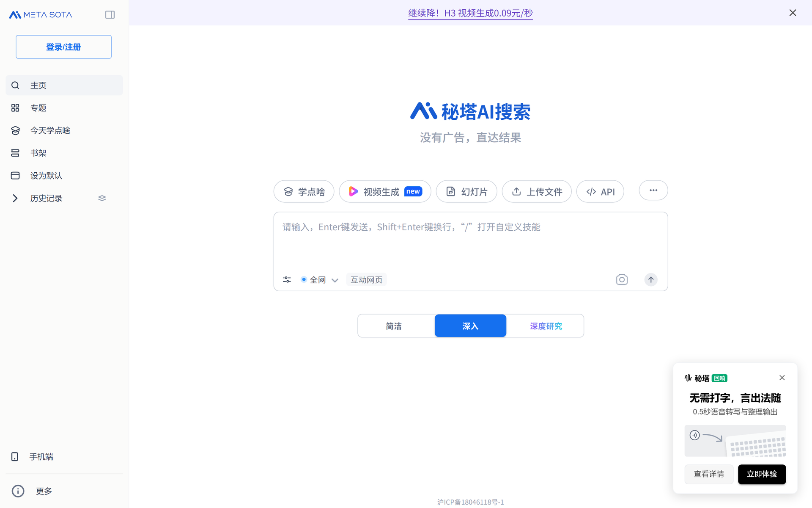The height and width of the screenshot is (508, 812).
Task: Open the 手机端 phone icon
Action: click(15, 457)
